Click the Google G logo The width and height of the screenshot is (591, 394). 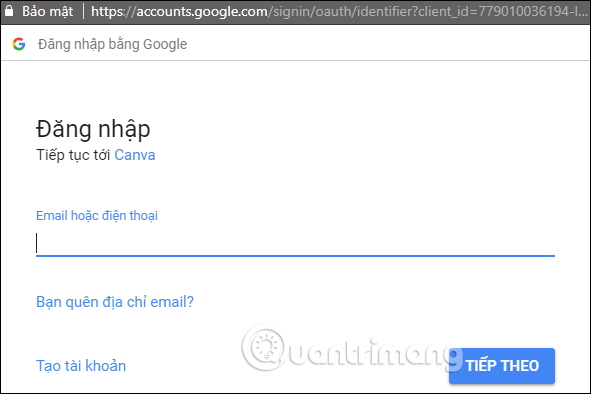point(19,44)
